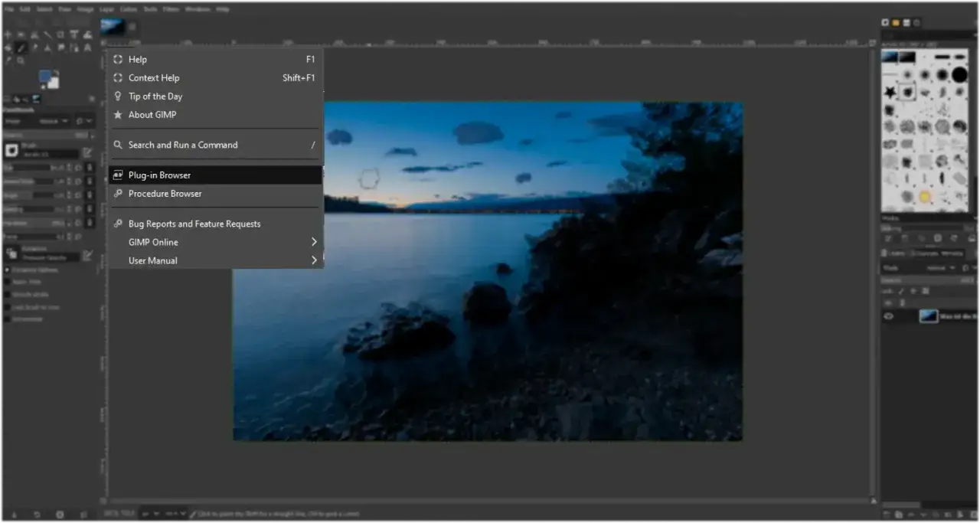Expand the GIMP Online submenu arrow
The height and width of the screenshot is (523, 980).
tap(314, 242)
